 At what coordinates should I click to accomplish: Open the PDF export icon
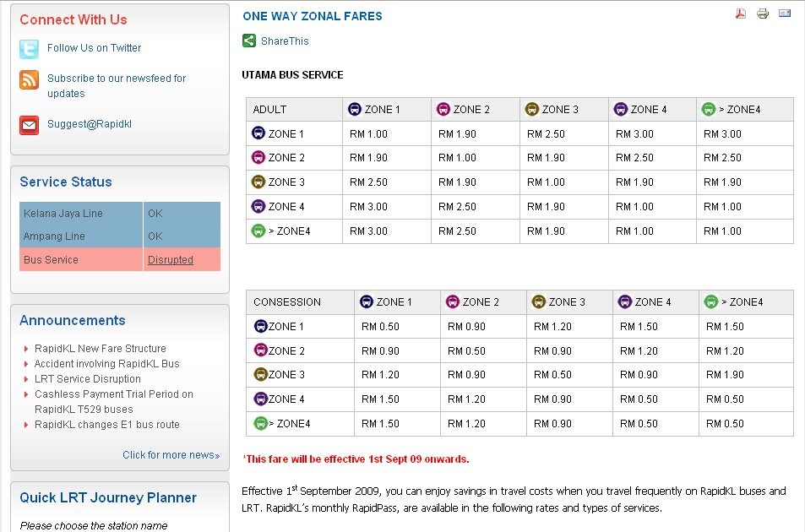click(740, 14)
